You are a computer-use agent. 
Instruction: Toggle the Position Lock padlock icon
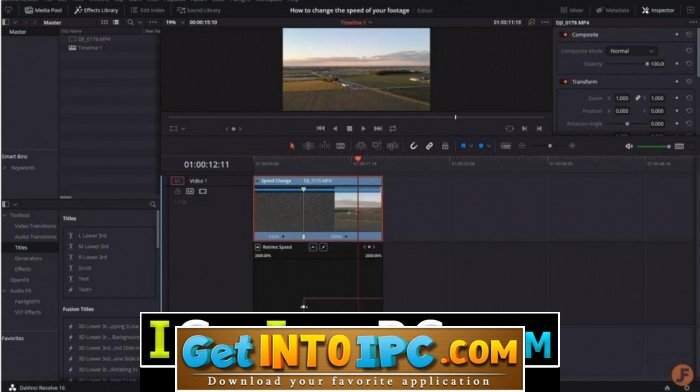(x=445, y=146)
